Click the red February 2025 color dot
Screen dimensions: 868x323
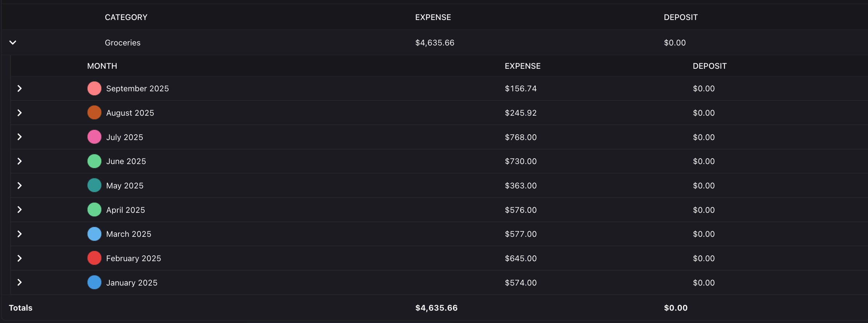94,258
